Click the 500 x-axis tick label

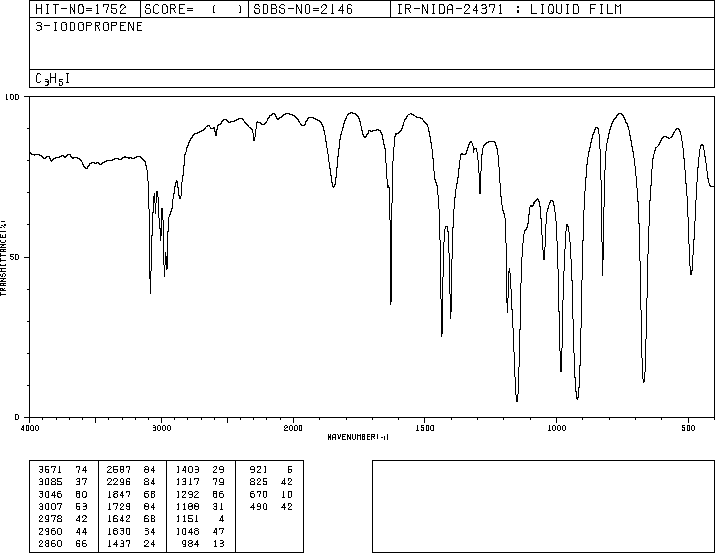pyautogui.click(x=688, y=428)
